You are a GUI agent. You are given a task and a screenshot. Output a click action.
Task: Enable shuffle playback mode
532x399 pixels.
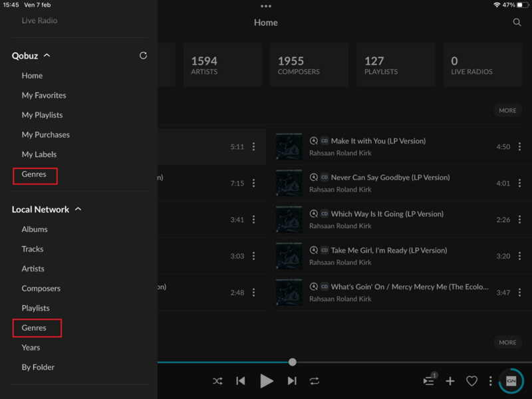tap(217, 381)
